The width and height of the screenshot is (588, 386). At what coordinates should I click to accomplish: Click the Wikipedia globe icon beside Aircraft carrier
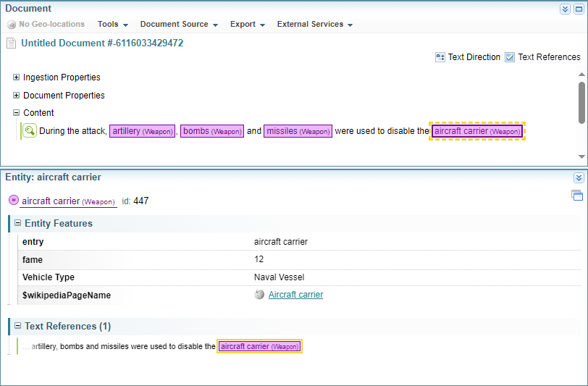[259, 295]
